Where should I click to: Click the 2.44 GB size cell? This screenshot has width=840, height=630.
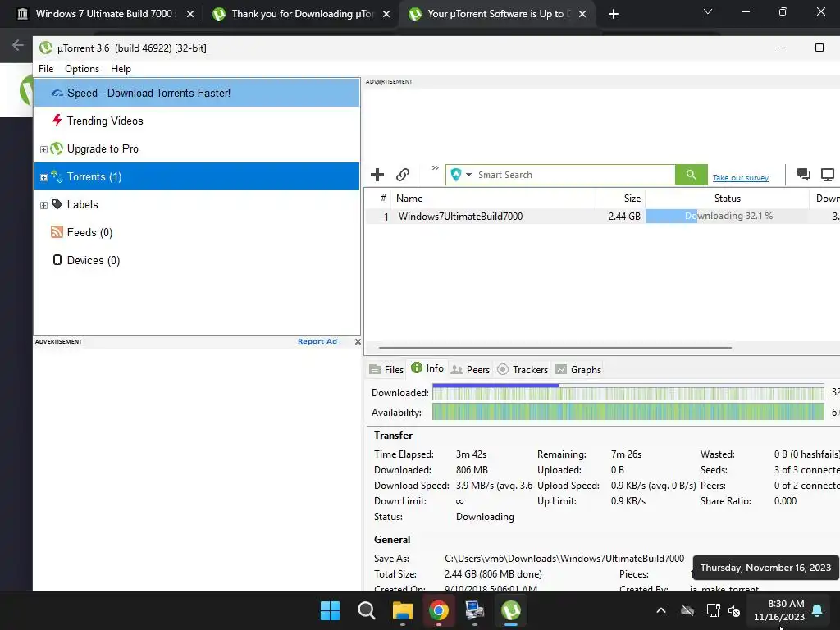click(x=624, y=217)
